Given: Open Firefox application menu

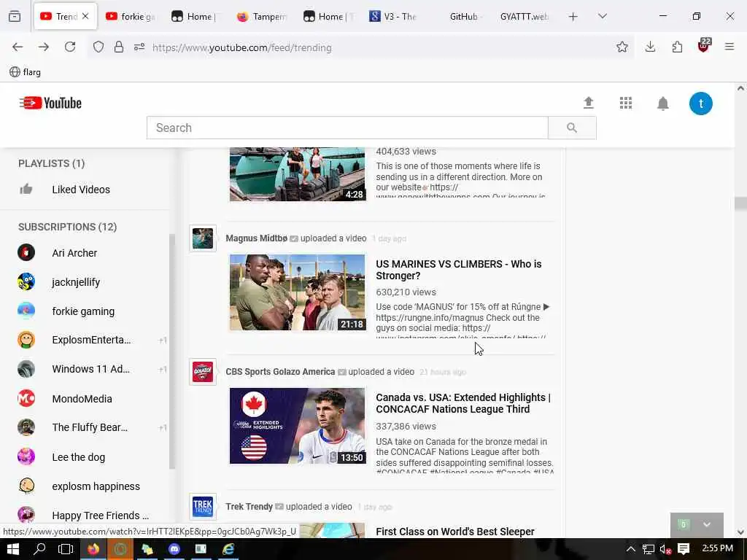Looking at the screenshot, I should click(729, 47).
